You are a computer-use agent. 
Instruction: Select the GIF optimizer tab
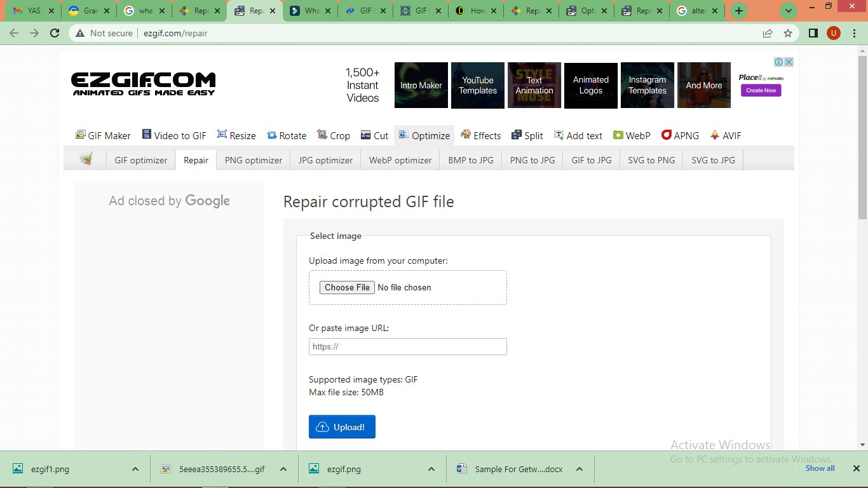pyautogui.click(x=141, y=160)
